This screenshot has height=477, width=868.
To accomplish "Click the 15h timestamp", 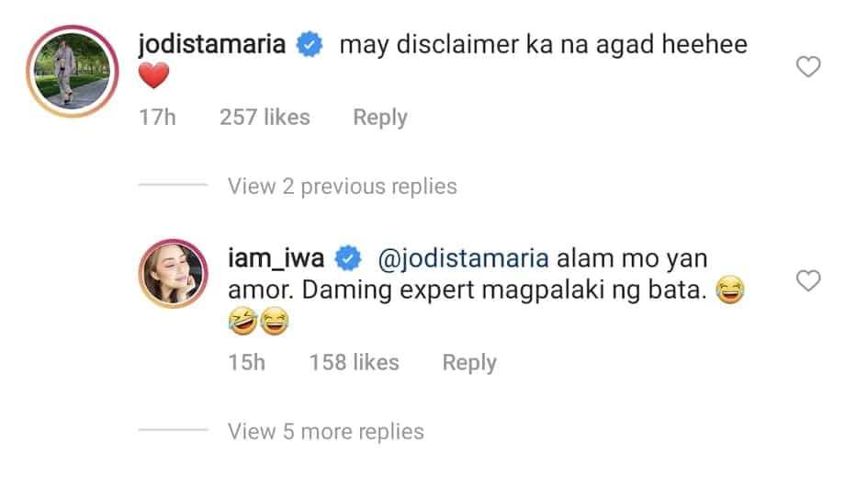I will pyautogui.click(x=246, y=363).
